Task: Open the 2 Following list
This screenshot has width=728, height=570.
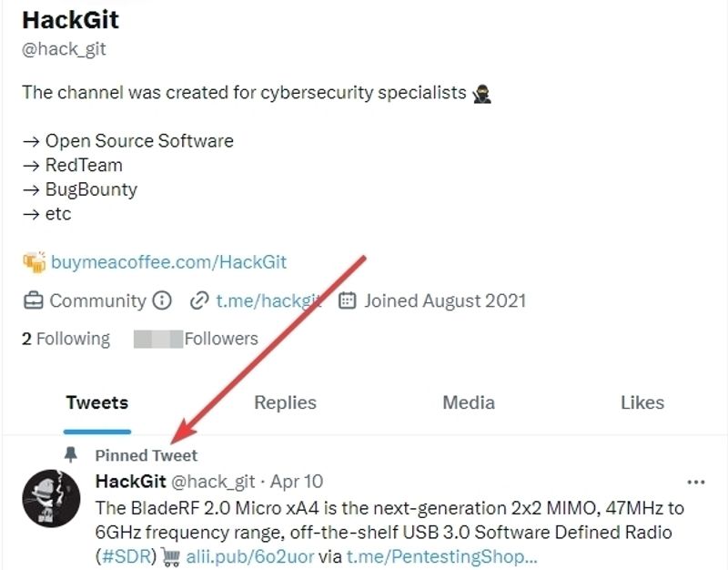Action: point(66,339)
